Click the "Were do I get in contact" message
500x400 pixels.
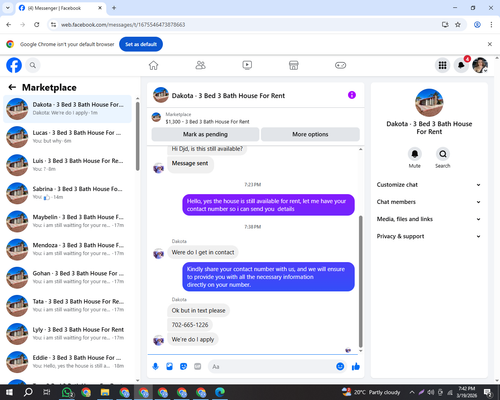coord(203,252)
